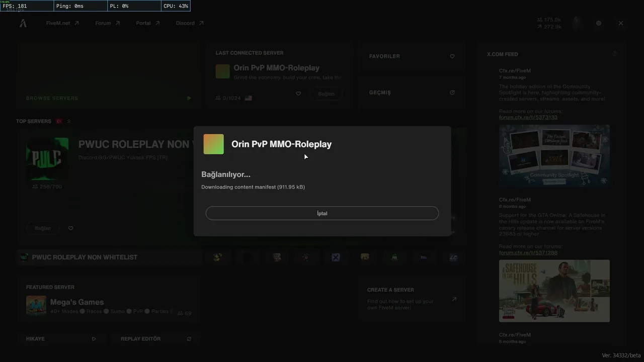644x362 pixels.
Task: Launch Hikaye story mode
Action: coord(61,339)
